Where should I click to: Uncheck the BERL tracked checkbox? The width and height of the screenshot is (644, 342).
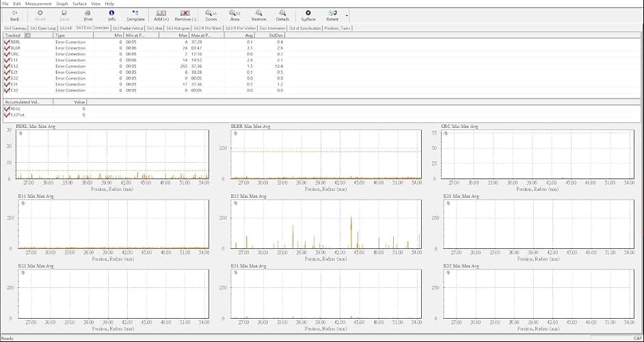pyautogui.click(x=7, y=42)
